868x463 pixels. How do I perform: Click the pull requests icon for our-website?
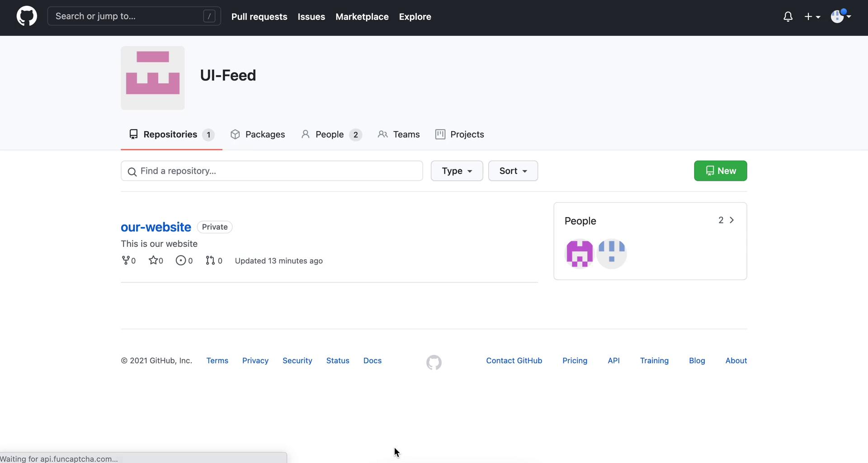(x=210, y=260)
